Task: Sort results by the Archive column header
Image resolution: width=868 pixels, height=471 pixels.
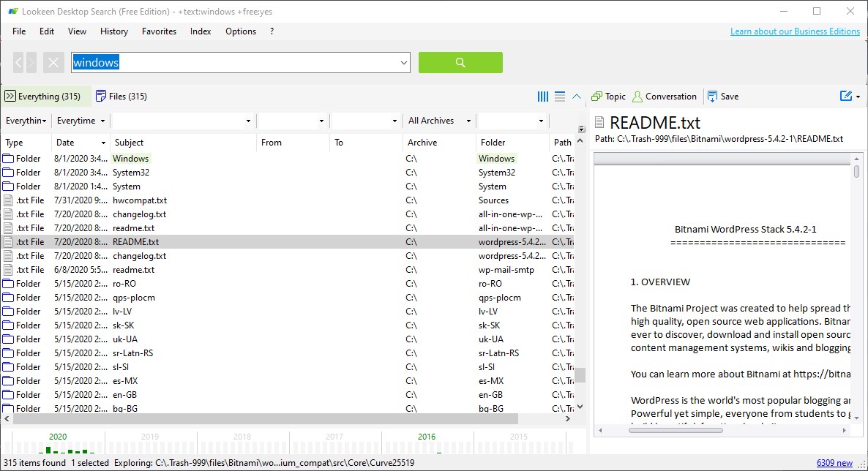Action: [x=440, y=142]
